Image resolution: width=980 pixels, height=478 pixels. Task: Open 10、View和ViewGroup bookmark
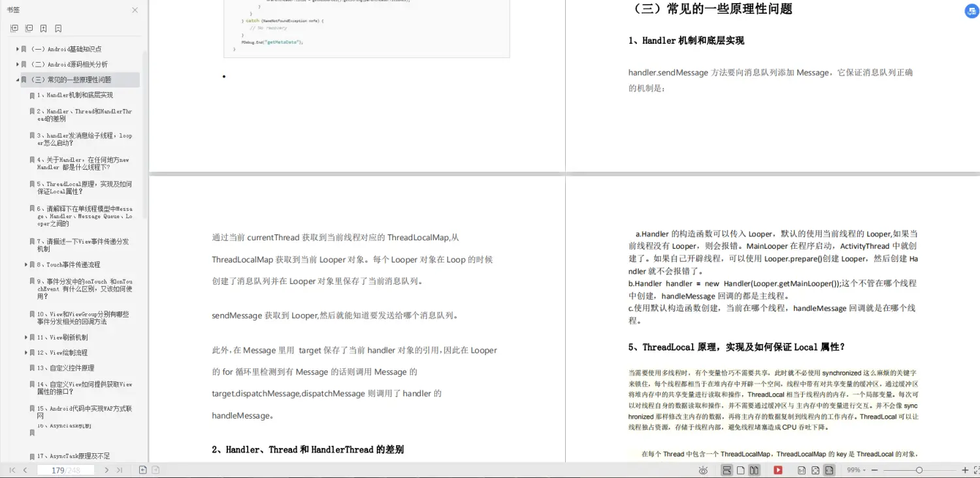coord(83,318)
